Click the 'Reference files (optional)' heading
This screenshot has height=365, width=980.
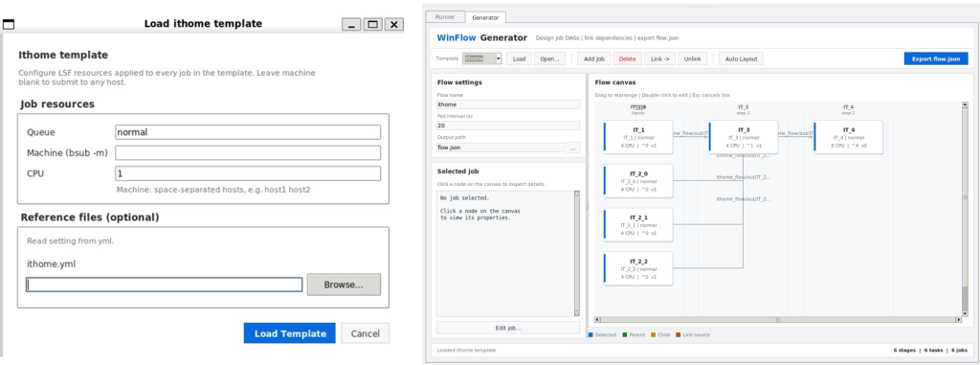pos(90,217)
